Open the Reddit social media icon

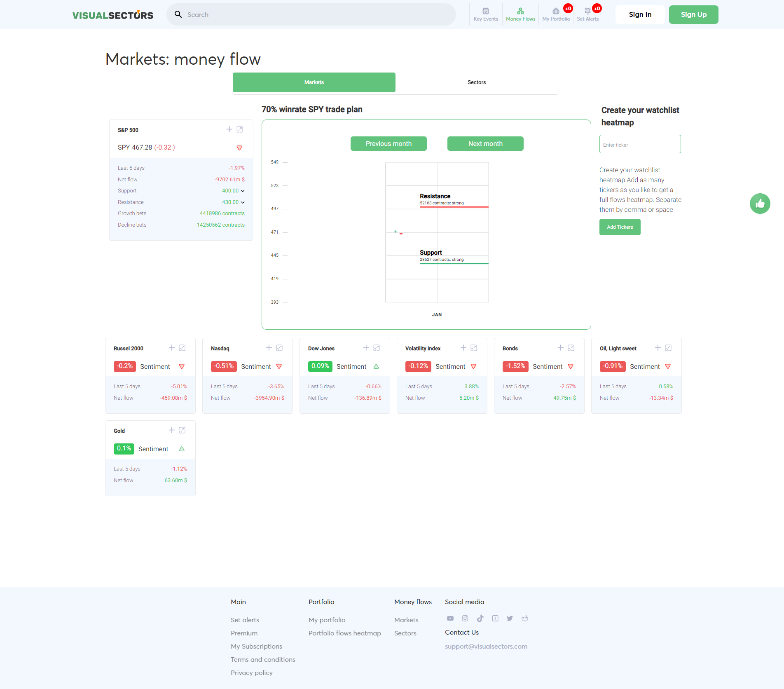[x=524, y=618]
